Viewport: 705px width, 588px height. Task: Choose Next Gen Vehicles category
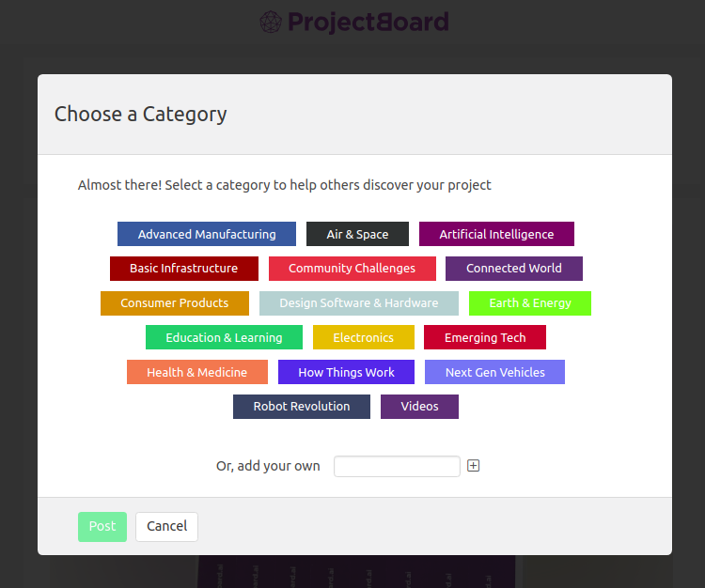[x=494, y=372]
